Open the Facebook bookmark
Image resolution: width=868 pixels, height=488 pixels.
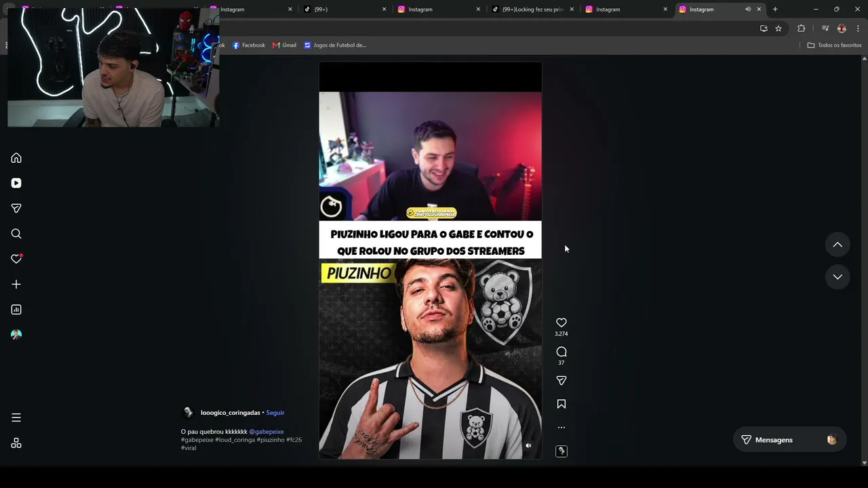[x=249, y=45]
